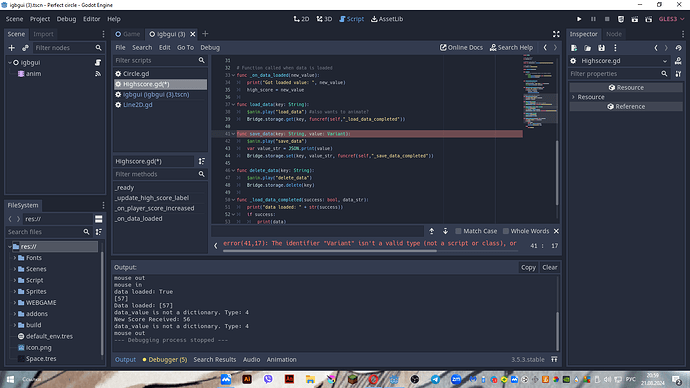The height and width of the screenshot is (388, 690).
Task: Select _update_high_score_label method
Action: tap(152, 198)
